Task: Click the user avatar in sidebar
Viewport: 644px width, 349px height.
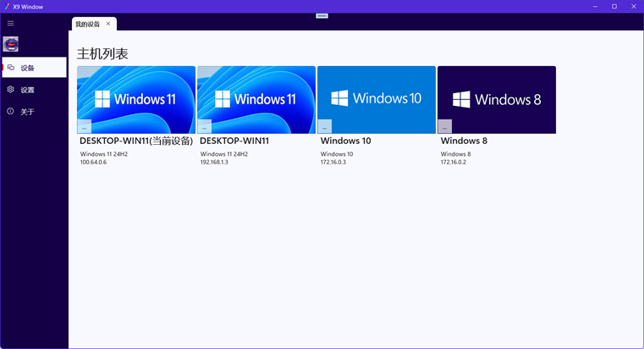Action: tap(11, 44)
